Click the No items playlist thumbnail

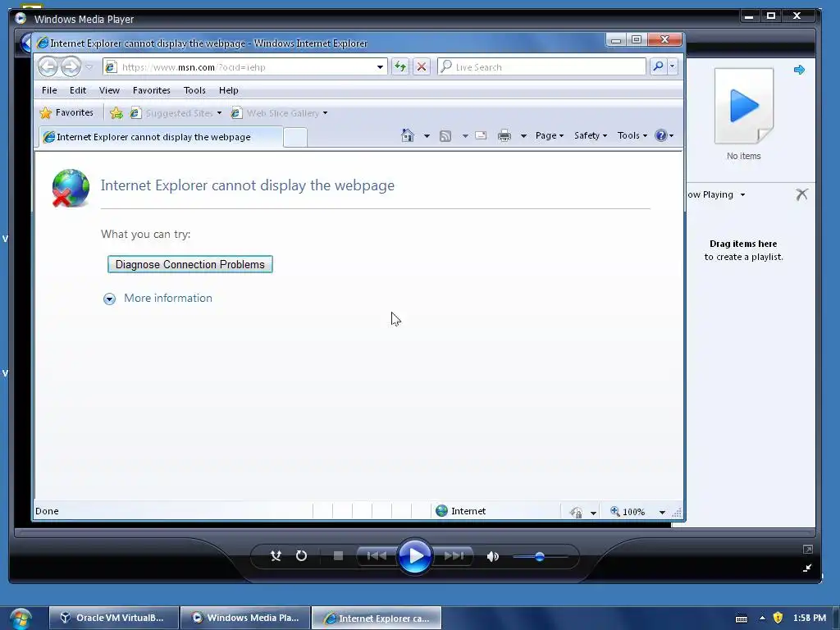[x=744, y=106]
